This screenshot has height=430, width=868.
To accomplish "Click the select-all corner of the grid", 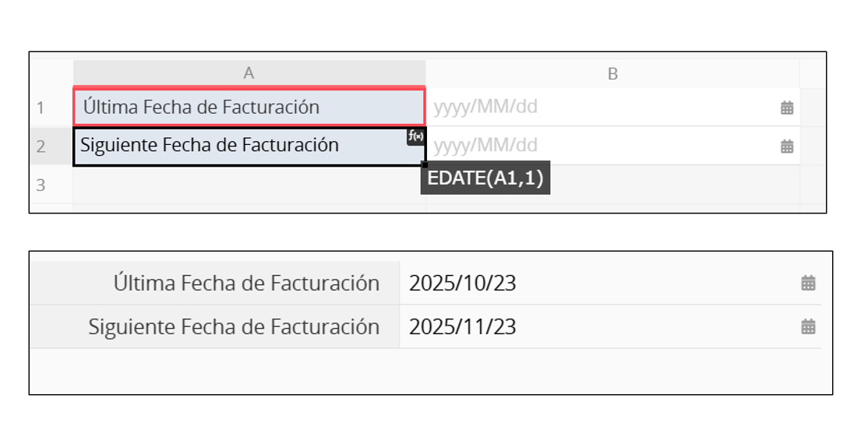I will (51, 72).
